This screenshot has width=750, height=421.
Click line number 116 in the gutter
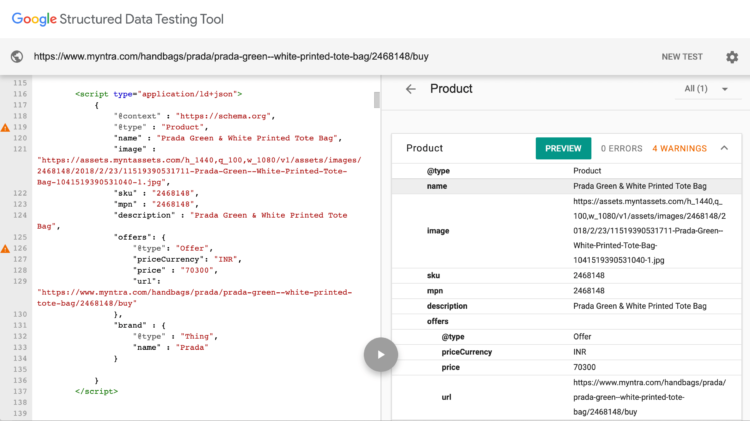pos(20,94)
